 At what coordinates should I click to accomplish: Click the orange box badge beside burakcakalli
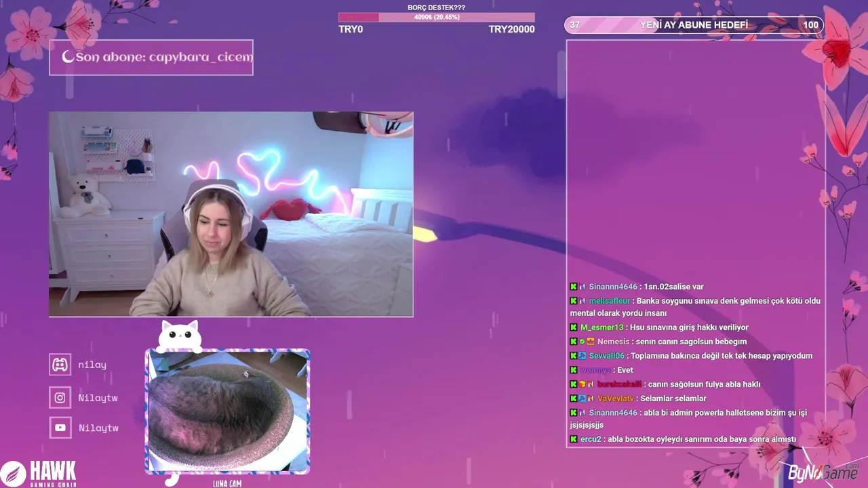[x=582, y=384]
